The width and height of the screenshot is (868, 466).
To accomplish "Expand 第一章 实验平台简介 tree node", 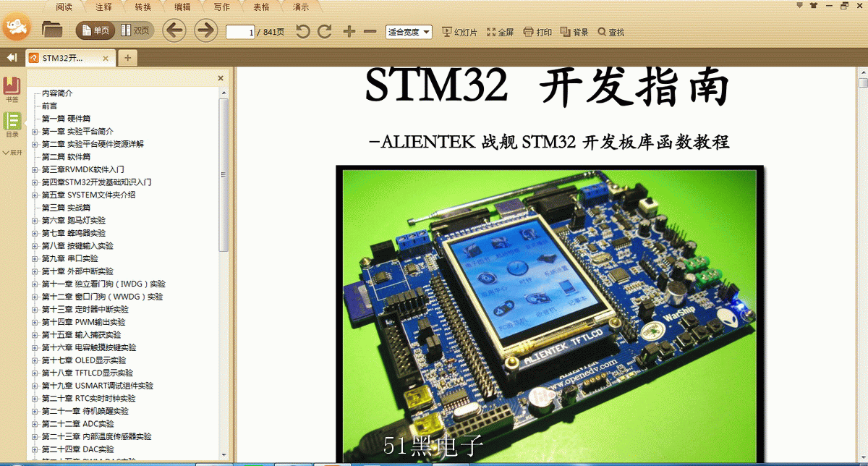I will pyautogui.click(x=35, y=132).
